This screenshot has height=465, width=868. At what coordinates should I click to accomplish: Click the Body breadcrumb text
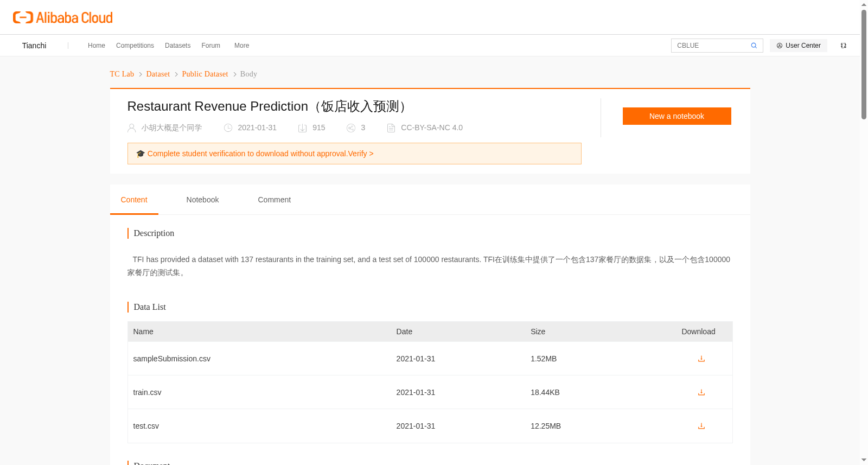[248, 74]
